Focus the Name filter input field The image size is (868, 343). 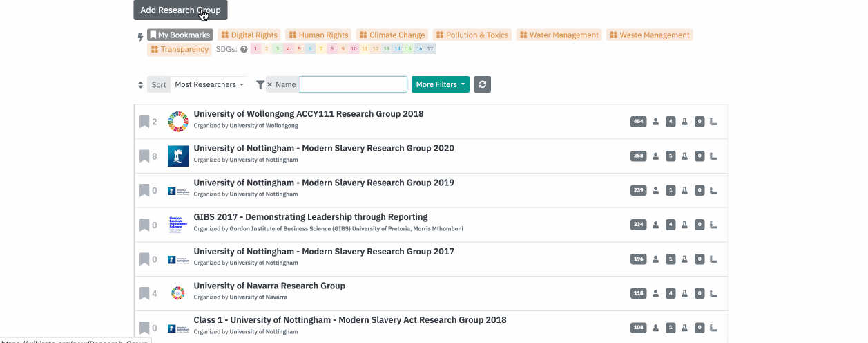(354, 84)
